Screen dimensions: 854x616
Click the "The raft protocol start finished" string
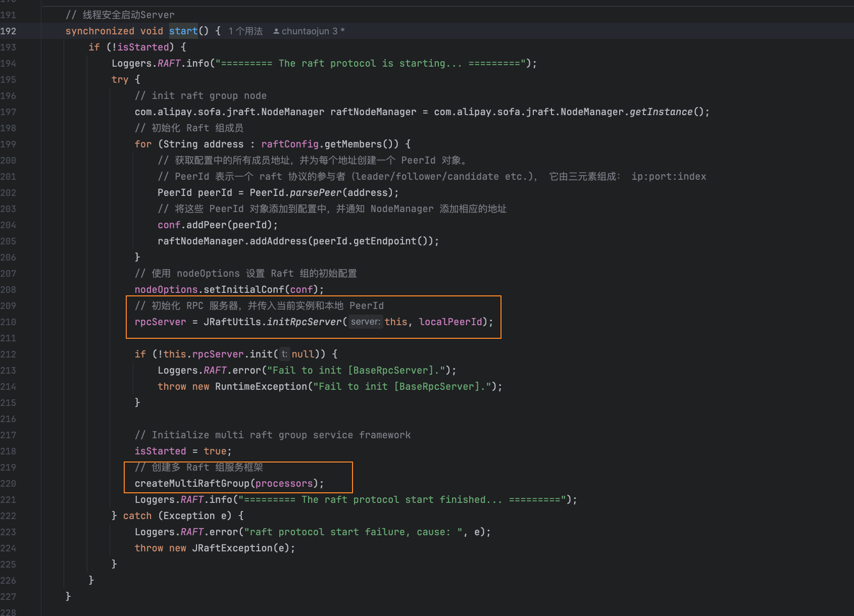tap(403, 500)
